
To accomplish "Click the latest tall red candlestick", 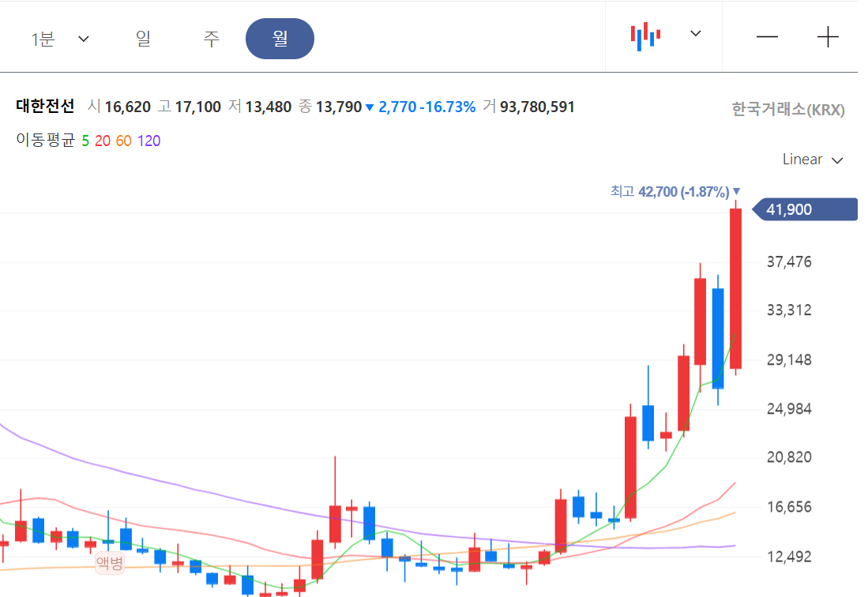I will pyautogui.click(x=735, y=288).
